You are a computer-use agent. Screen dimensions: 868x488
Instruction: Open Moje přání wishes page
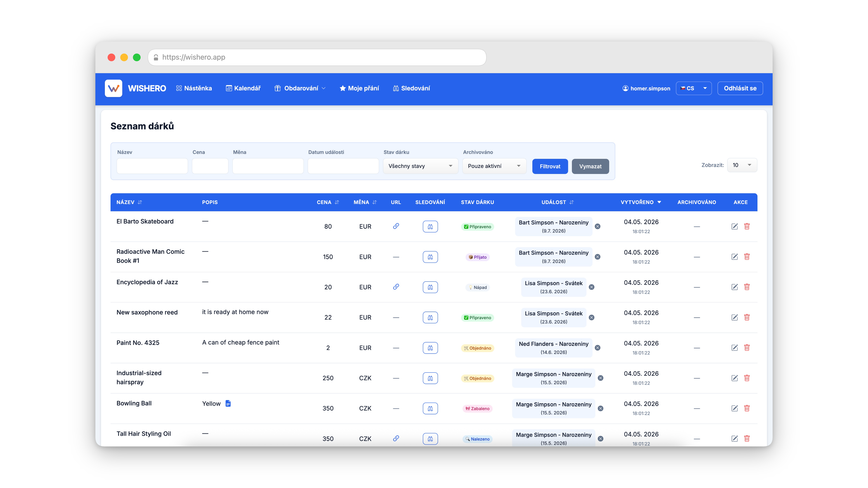[359, 88]
